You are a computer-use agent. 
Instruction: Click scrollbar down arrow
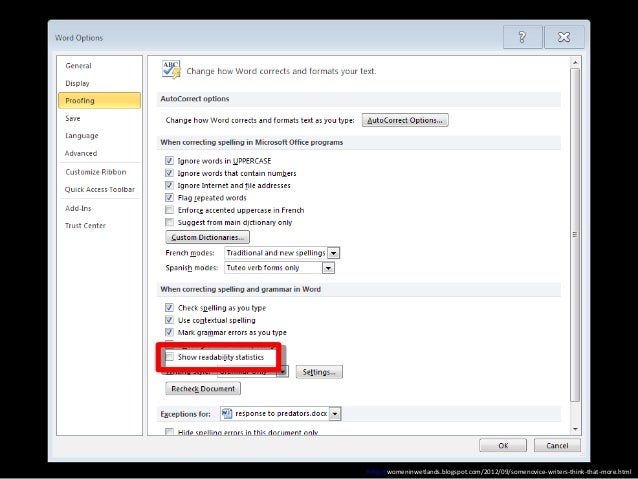(575, 429)
